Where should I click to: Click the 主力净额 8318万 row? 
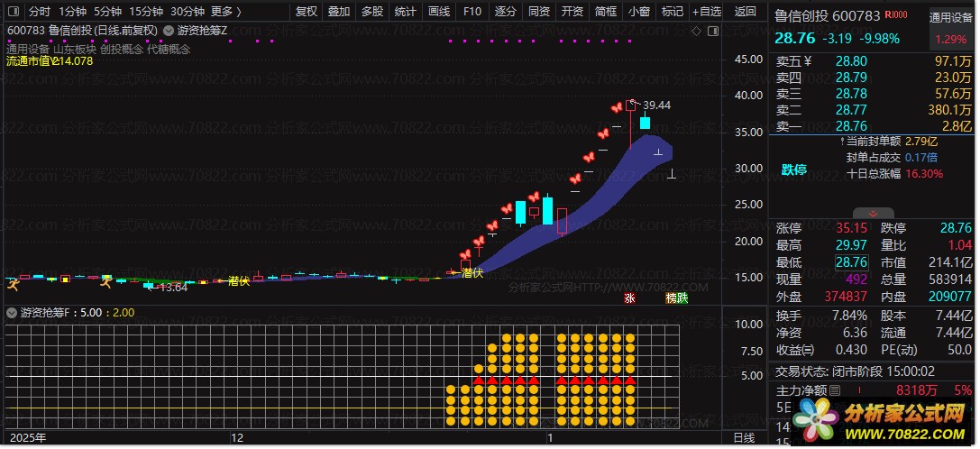point(873,391)
